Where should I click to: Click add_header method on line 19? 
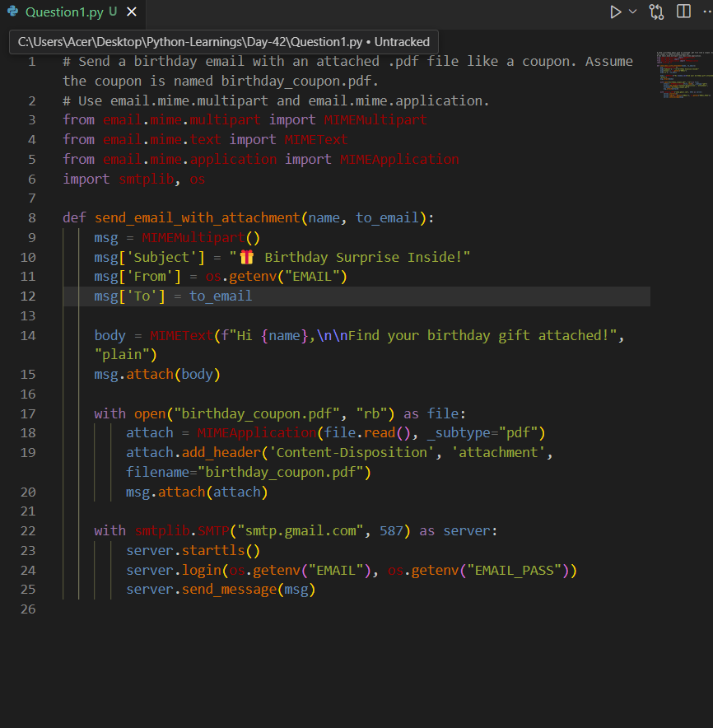[221, 453]
